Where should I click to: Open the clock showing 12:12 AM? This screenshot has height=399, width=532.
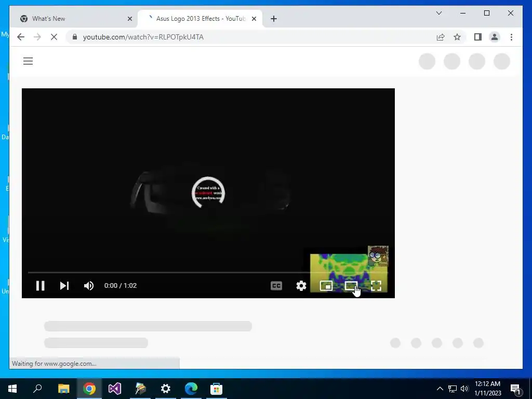coord(487,389)
